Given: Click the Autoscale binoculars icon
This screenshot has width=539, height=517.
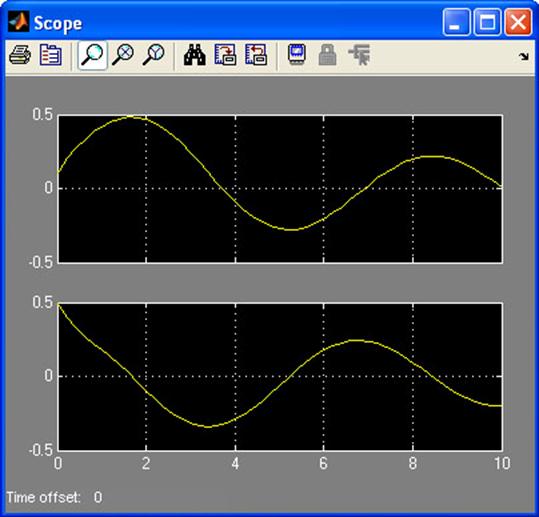Looking at the screenshot, I should (x=195, y=55).
